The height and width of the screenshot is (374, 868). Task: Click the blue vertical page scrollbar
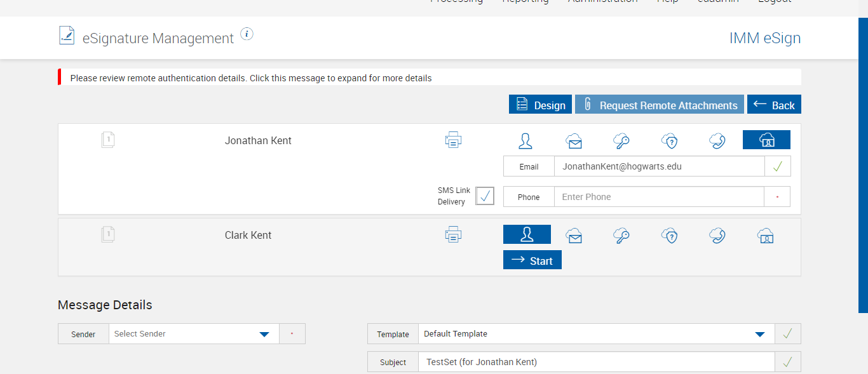point(863,165)
